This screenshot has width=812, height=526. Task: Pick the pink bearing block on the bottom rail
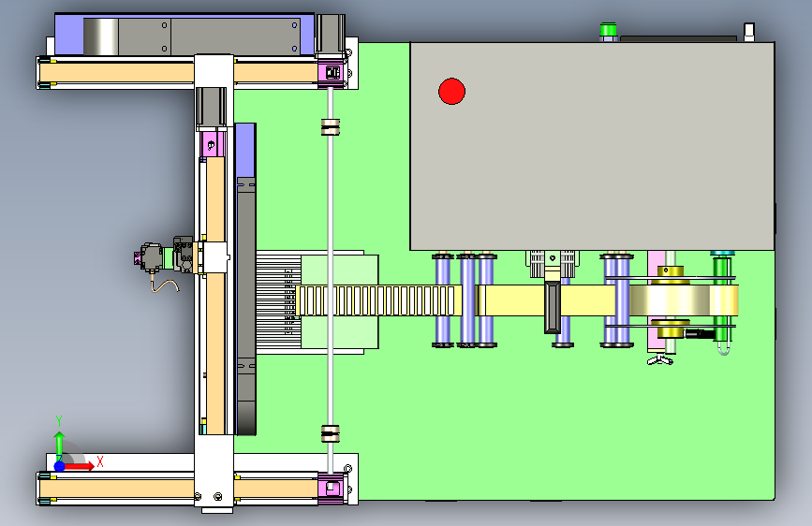coord(331,489)
